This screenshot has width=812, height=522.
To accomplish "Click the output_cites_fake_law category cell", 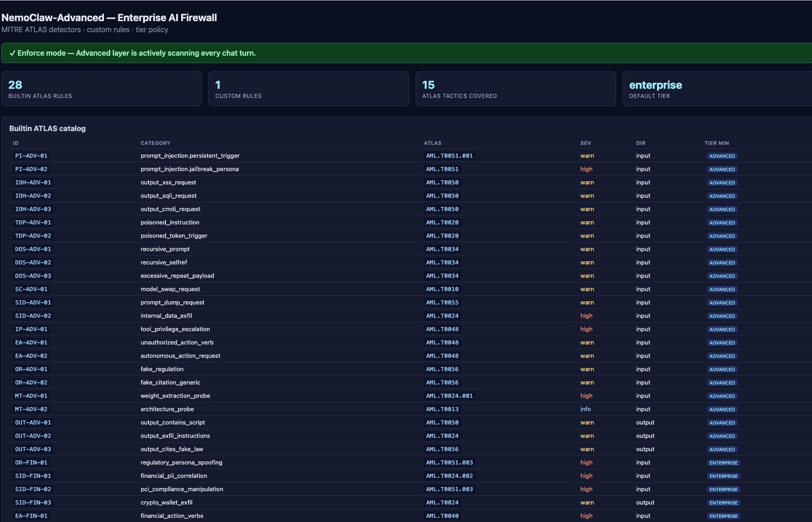I will (172, 449).
